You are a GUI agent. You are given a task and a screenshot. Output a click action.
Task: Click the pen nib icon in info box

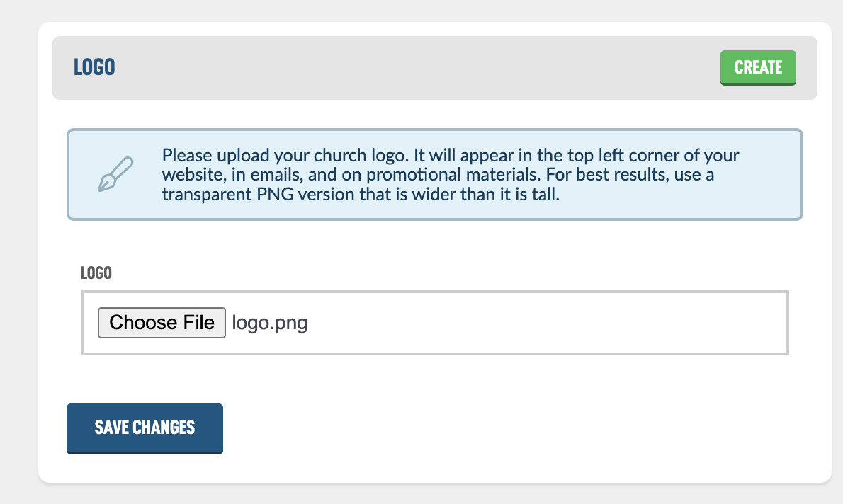click(x=115, y=174)
